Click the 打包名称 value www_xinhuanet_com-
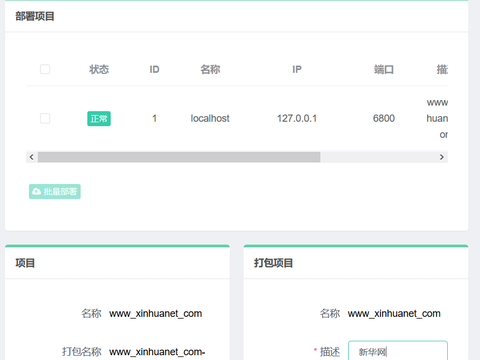This screenshot has width=480, height=360. click(x=157, y=352)
